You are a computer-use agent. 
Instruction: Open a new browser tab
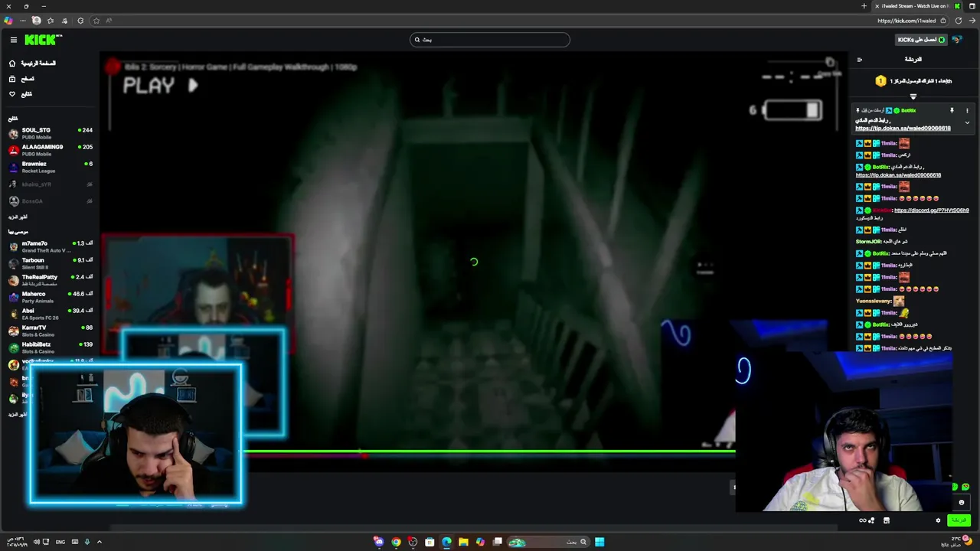coord(864,6)
